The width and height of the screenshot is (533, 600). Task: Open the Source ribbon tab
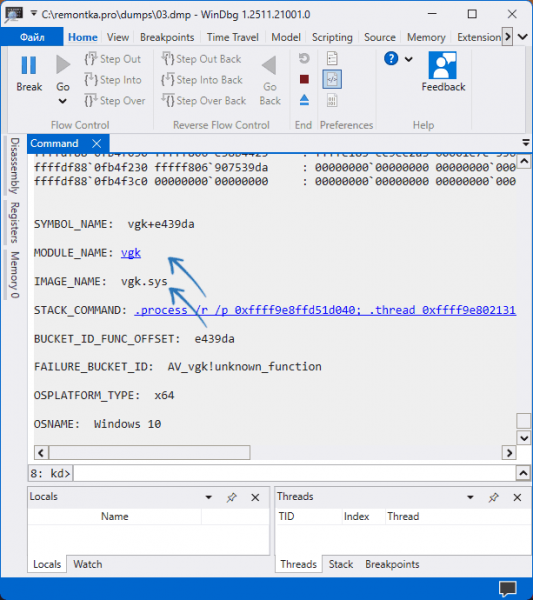(x=380, y=37)
